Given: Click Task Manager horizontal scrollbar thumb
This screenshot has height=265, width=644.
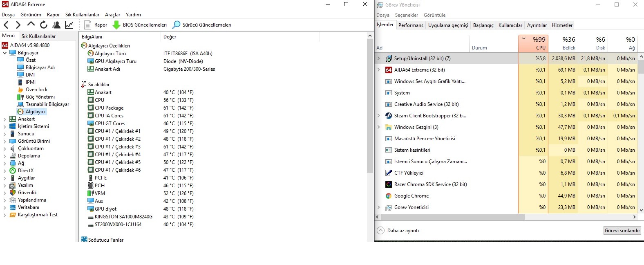Looking at the screenshot, I should [453, 217].
